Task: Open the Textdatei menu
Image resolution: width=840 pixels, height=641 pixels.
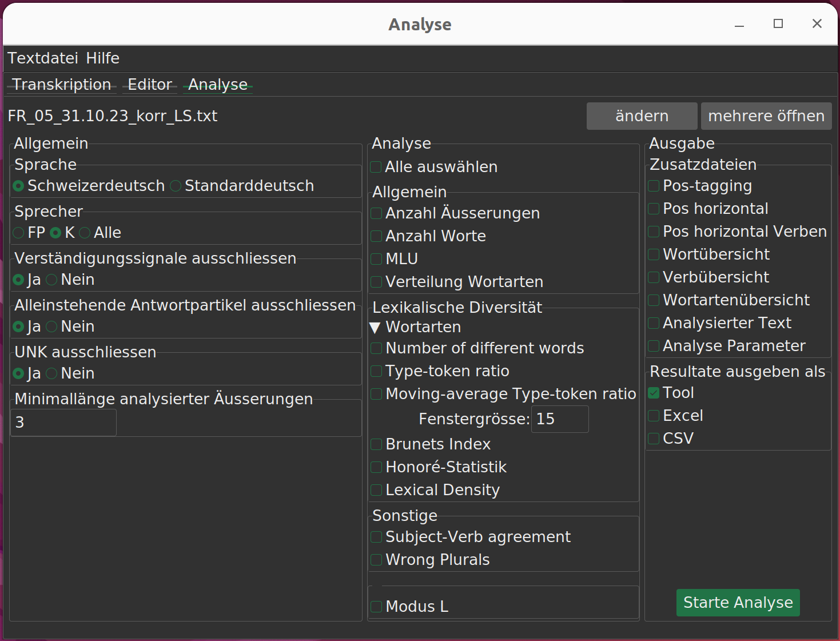Action: coord(42,58)
